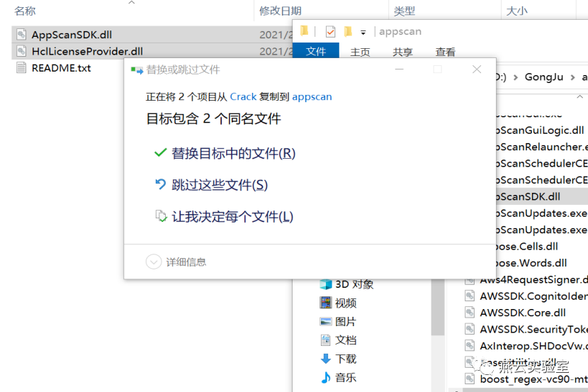The width and height of the screenshot is (588, 392).
Task: Open 音乐 in navigation pane
Action: pos(346,377)
